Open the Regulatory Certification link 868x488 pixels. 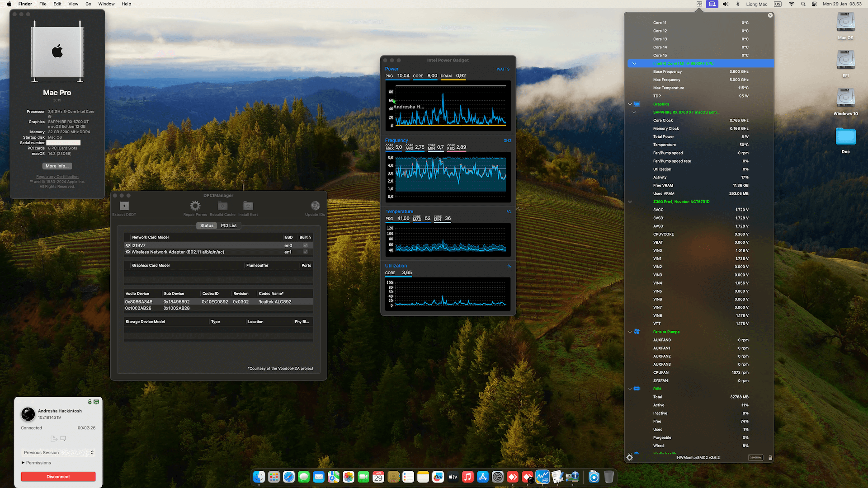tap(57, 176)
